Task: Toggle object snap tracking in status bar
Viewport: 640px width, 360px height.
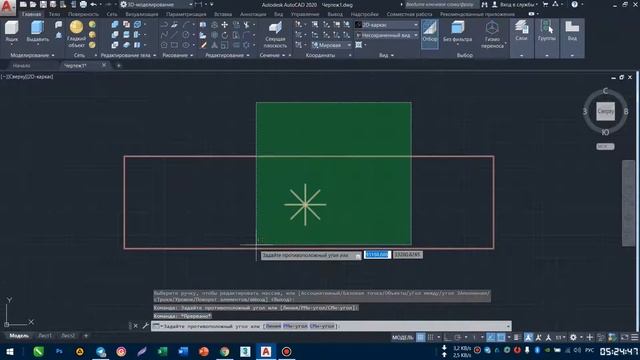Action: coord(491,338)
